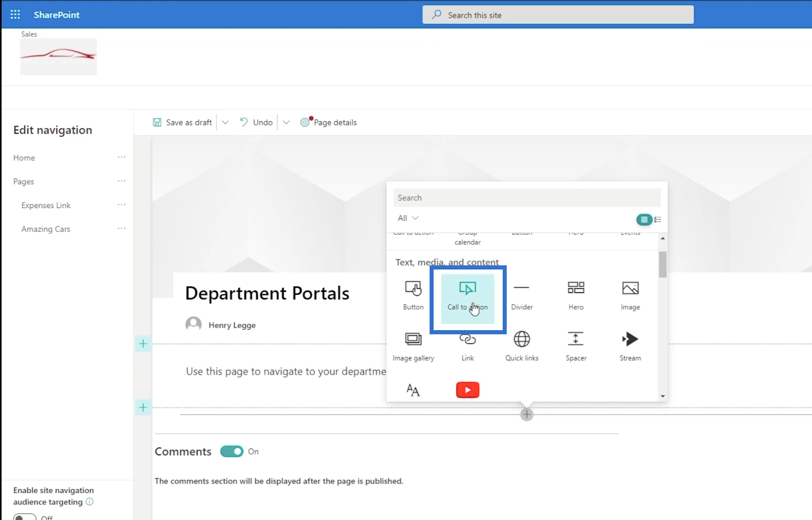Viewport: 812px width, 520px height.
Task: Select the Expenses Link navigation item
Action: coord(46,205)
